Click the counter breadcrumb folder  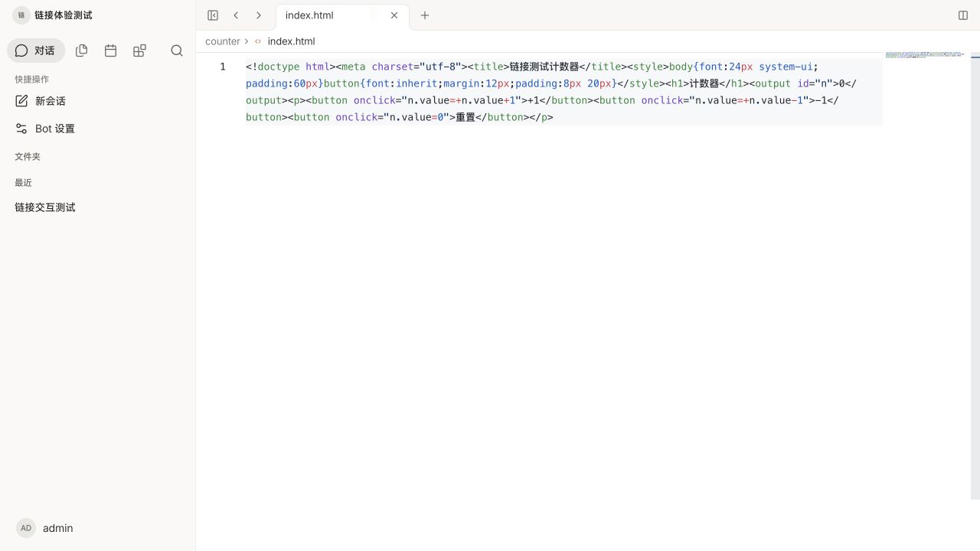click(223, 41)
